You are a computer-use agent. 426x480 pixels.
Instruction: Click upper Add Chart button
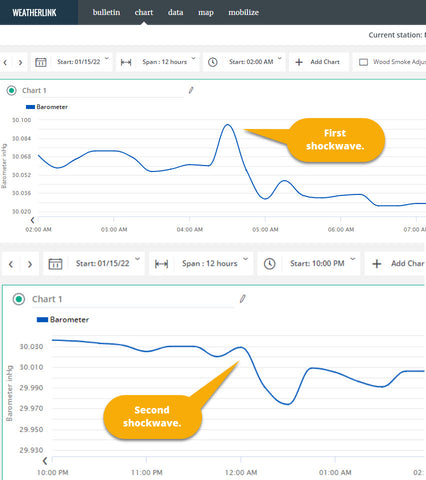[x=318, y=62]
